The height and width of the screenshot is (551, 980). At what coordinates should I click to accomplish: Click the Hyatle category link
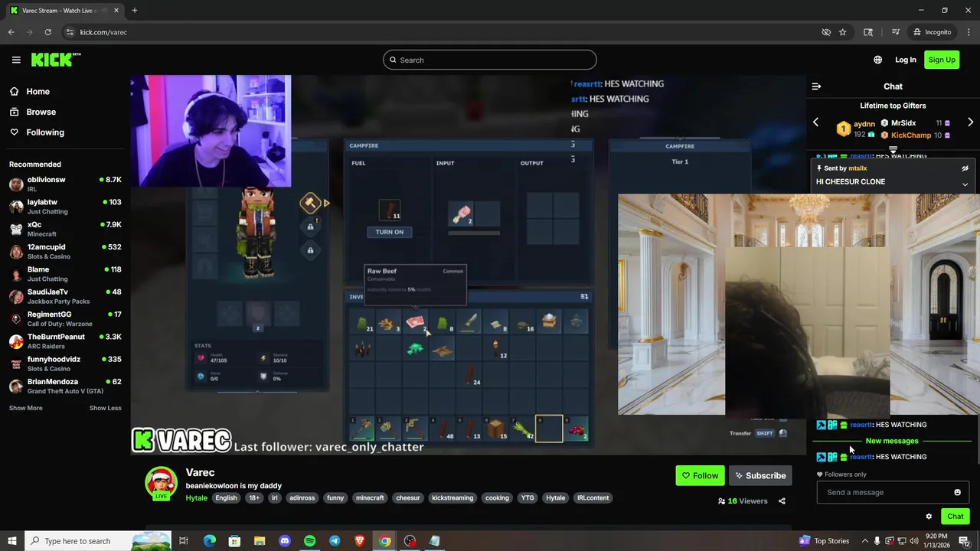click(196, 497)
